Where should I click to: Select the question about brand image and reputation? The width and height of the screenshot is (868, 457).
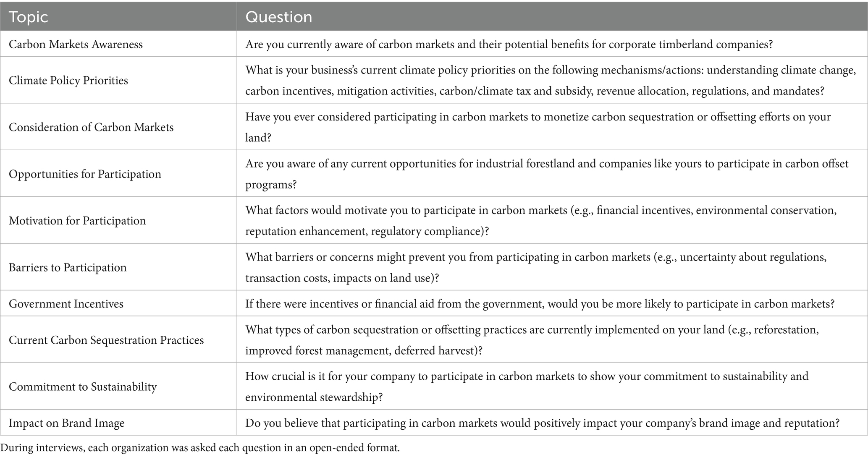point(542,423)
